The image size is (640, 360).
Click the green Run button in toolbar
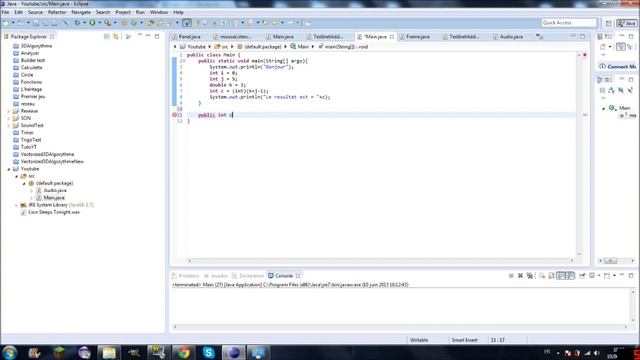coord(93,23)
